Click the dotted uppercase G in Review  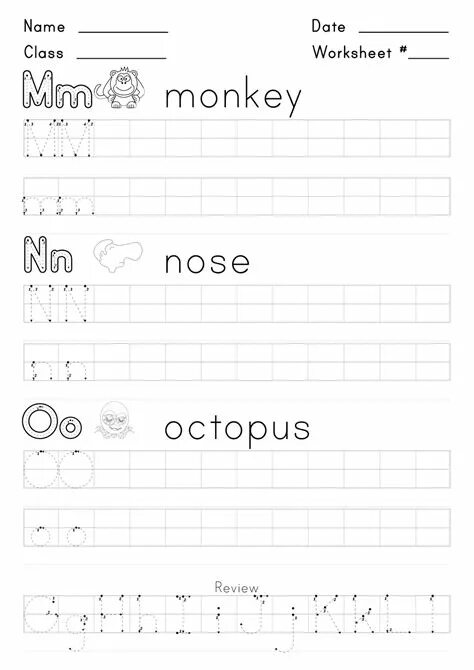(39, 614)
